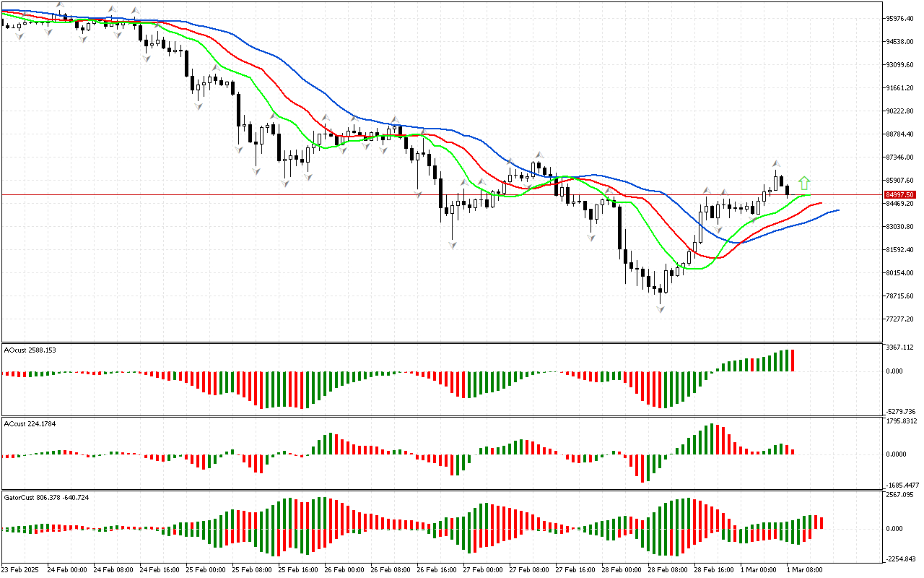This screenshot has width=924, height=578.
Task: Click the 95976.40 price level
Action: tap(901, 19)
